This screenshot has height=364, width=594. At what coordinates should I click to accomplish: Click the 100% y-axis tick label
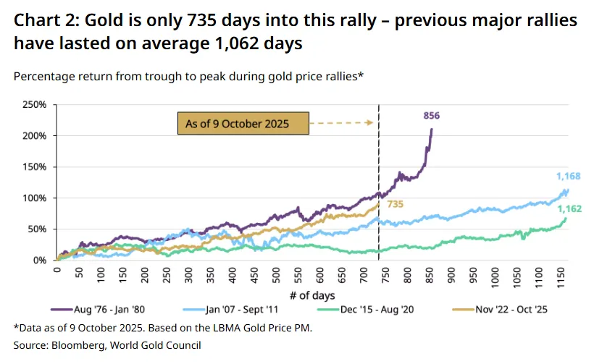point(35,198)
